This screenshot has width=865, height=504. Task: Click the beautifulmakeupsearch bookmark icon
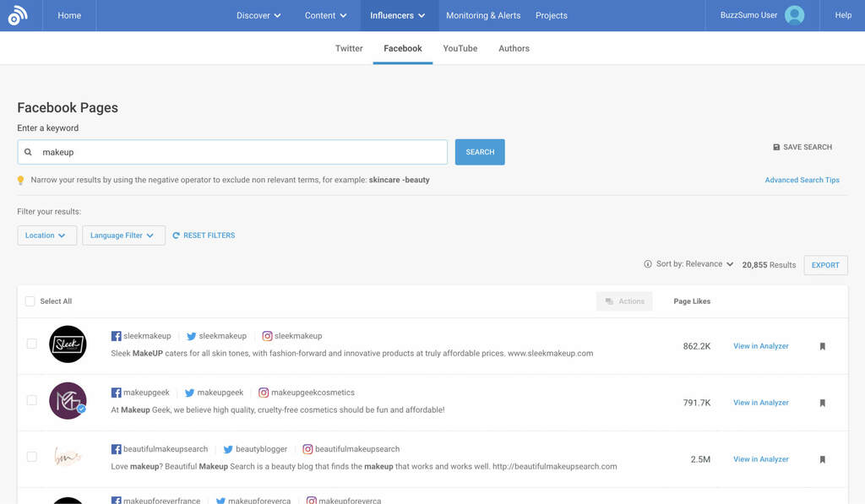pyautogui.click(x=822, y=459)
